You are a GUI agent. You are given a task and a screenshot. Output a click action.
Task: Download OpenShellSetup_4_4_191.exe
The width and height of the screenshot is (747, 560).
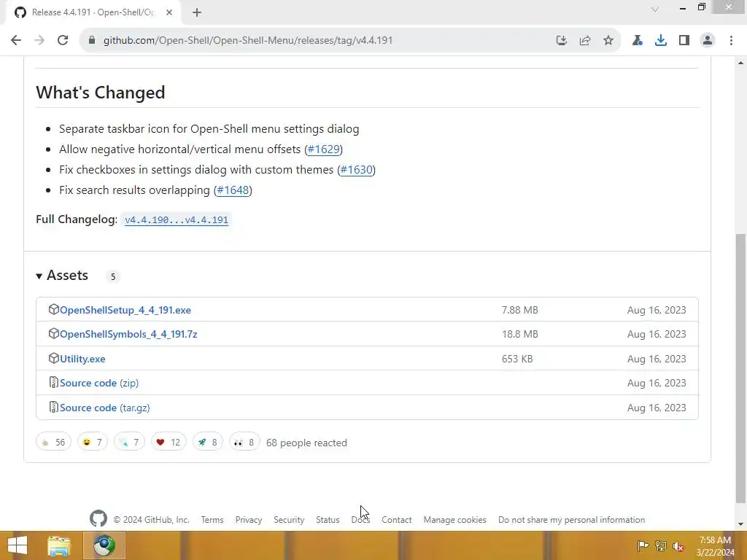click(x=125, y=310)
